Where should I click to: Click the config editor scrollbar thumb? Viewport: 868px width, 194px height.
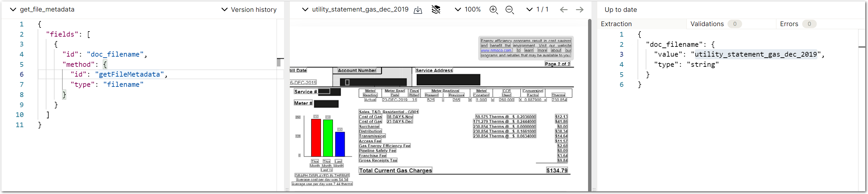click(279, 62)
